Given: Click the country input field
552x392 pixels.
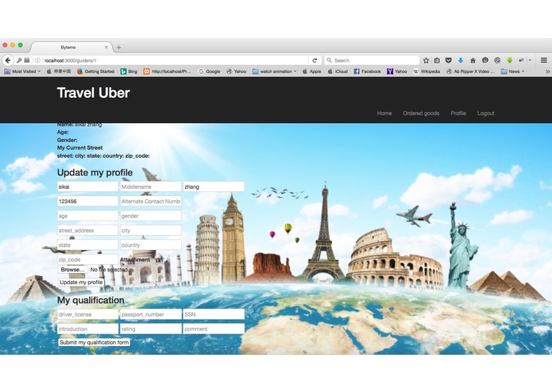Looking at the screenshot, I should [x=151, y=244].
